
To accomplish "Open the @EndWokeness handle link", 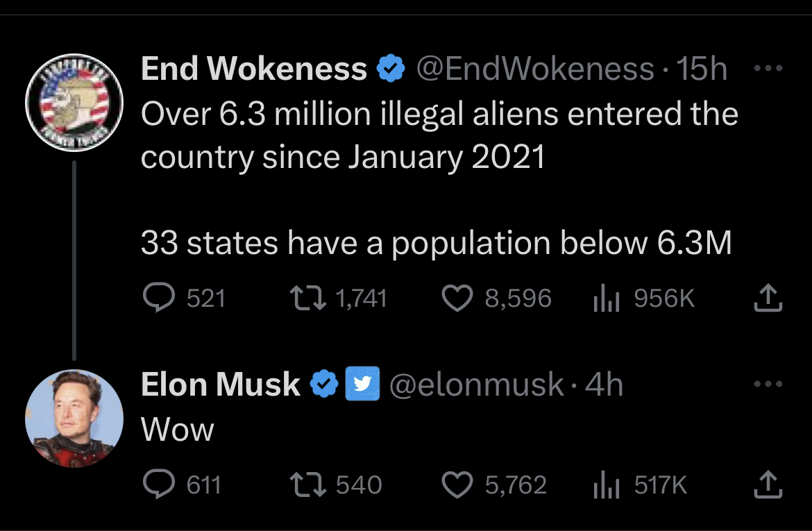I will (534, 69).
